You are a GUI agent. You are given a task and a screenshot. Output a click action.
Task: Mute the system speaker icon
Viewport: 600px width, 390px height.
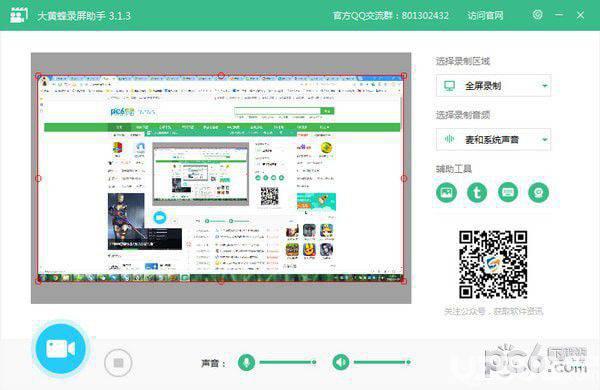click(x=341, y=362)
